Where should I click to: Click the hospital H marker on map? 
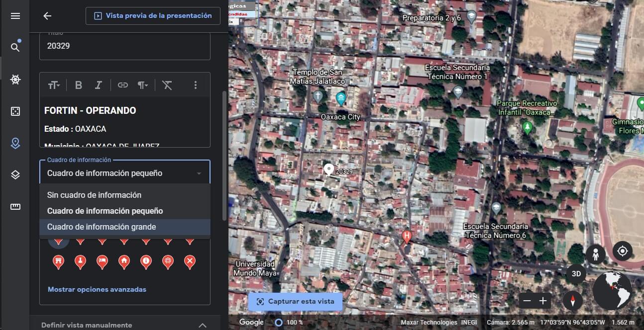click(407, 236)
